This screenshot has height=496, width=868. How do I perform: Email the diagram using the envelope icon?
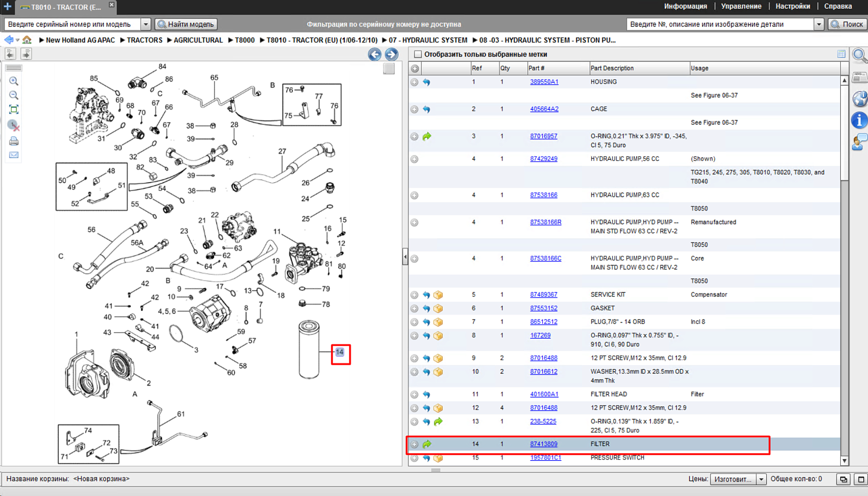(x=14, y=155)
